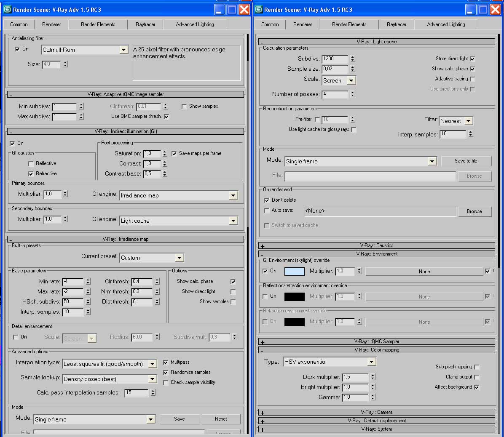Image resolution: width=504 pixels, height=437 pixels.
Task: Toggle Store direct light checkbox
Action: pyautogui.click(x=472, y=59)
